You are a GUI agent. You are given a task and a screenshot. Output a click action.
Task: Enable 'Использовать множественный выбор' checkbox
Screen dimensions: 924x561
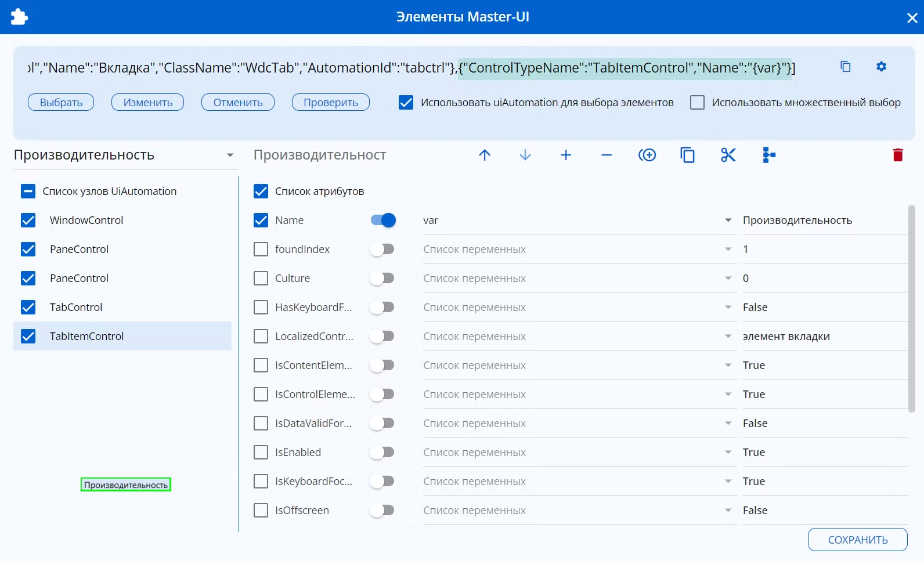pyautogui.click(x=697, y=103)
